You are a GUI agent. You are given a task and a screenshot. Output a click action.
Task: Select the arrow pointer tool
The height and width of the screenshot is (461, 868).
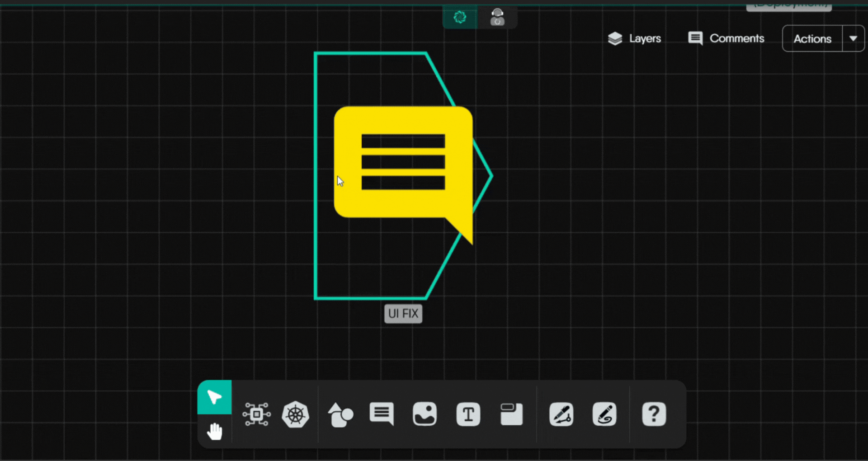tap(214, 397)
